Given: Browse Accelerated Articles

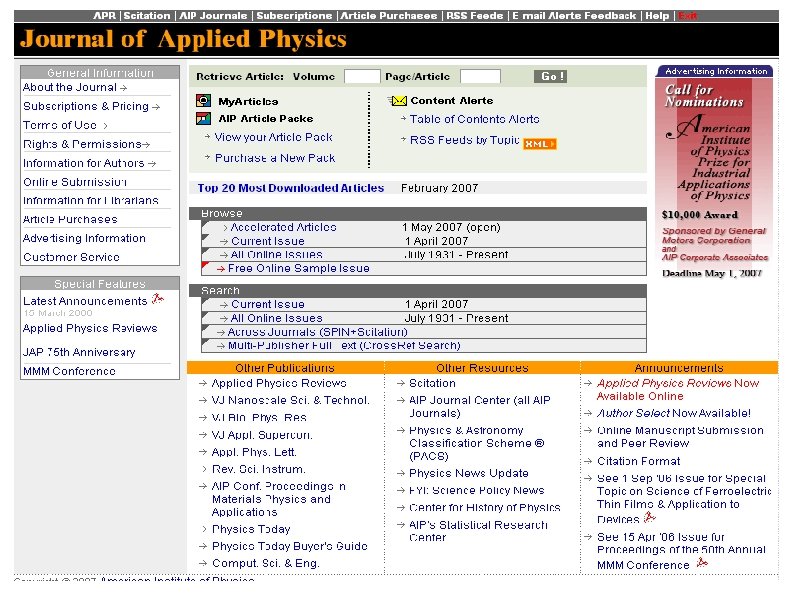Looking at the screenshot, I should (284, 227).
